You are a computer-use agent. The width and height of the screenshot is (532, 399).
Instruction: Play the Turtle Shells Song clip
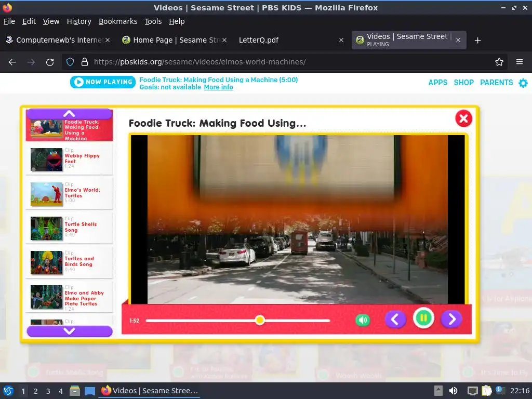(x=69, y=228)
